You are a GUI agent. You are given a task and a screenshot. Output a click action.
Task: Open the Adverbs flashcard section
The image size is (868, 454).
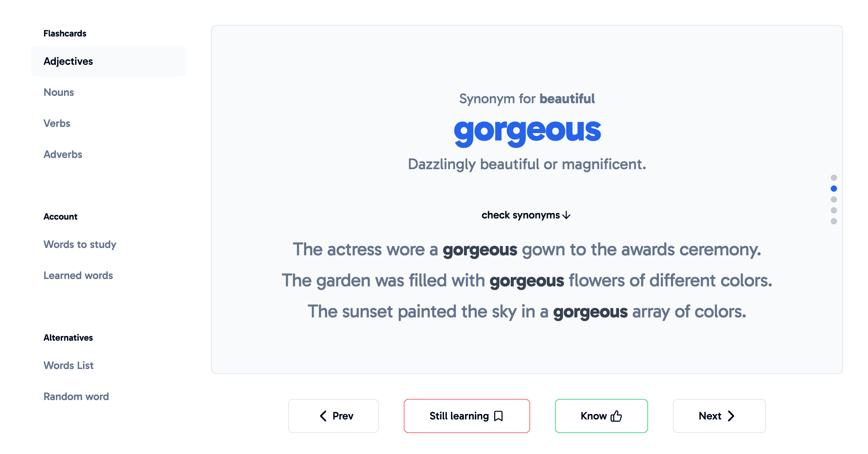click(x=63, y=154)
